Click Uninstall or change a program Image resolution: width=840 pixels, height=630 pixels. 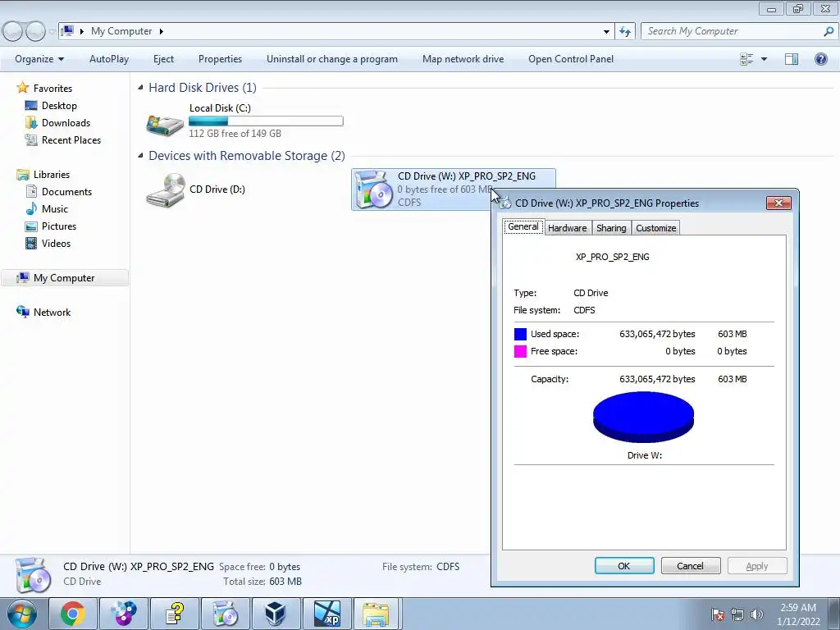click(332, 59)
